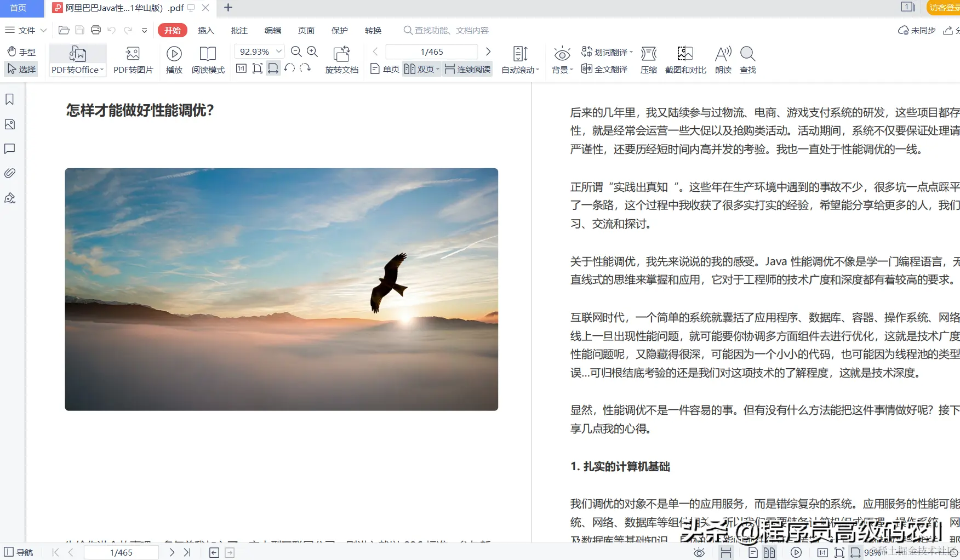Start 朗读 read-aloud feature
Image resolution: width=960 pixels, height=560 pixels.
723,59
